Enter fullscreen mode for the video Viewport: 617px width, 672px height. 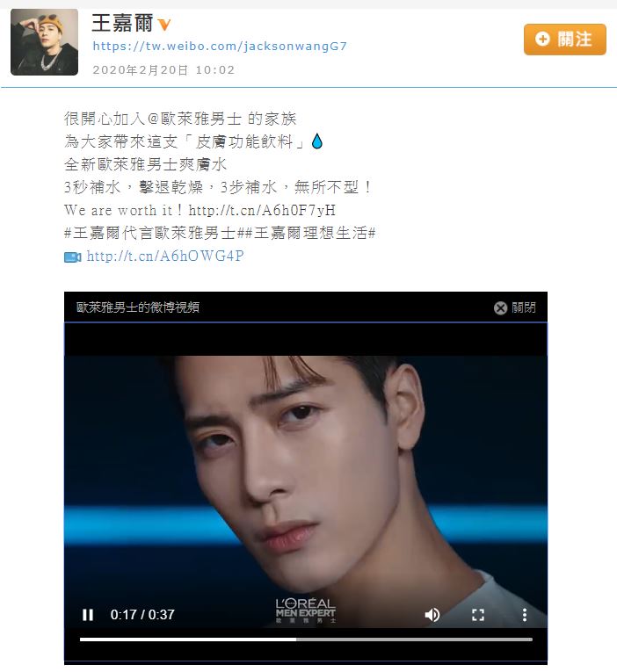pos(477,615)
